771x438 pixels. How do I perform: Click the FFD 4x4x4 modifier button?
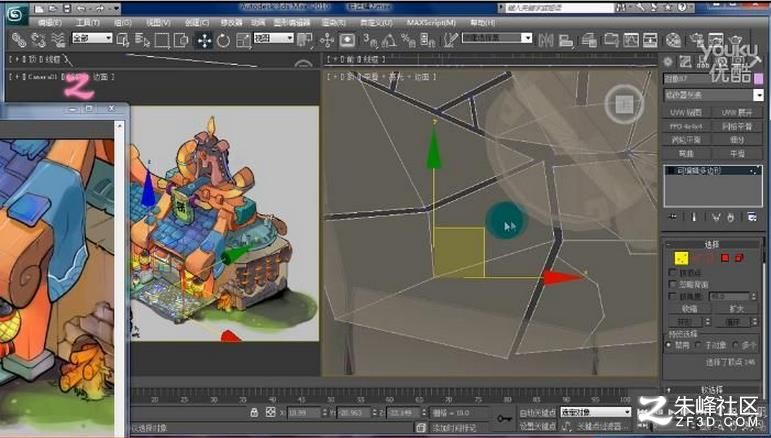[x=686, y=126]
